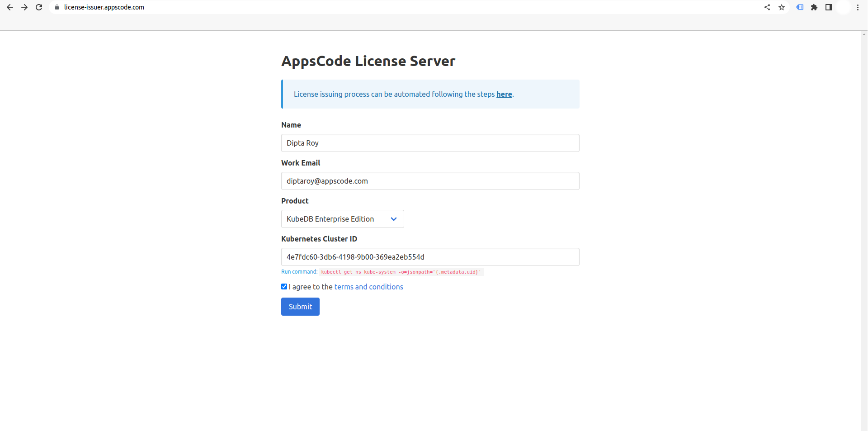
Task: Click the padlock icon in the address bar
Action: tap(57, 7)
